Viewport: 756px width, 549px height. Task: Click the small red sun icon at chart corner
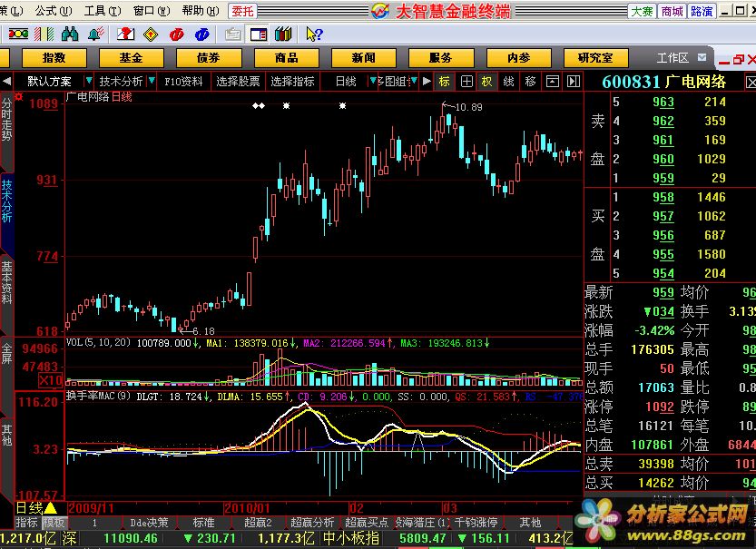19,96
